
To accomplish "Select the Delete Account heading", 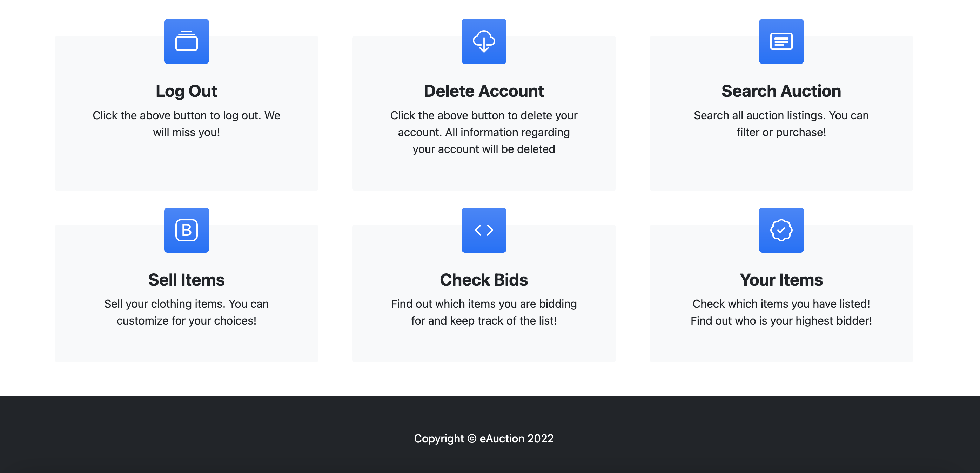I will pyautogui.click(x=484, y=91).
